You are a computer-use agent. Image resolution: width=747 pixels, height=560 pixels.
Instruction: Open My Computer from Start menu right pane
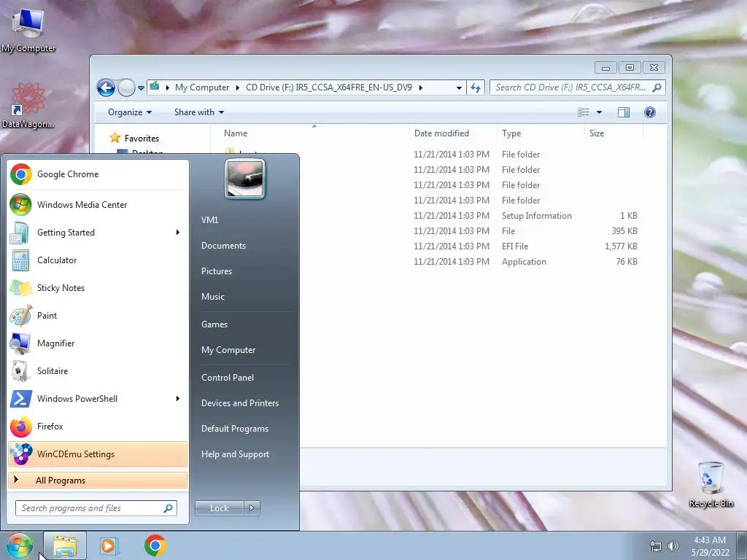point(228,350)
